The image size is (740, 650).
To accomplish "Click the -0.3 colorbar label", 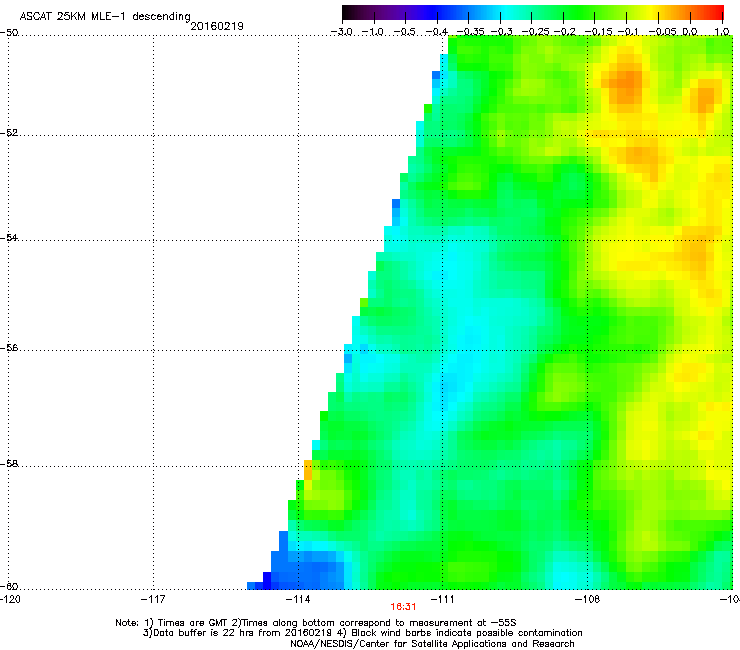I will click(x=501, y=32).
